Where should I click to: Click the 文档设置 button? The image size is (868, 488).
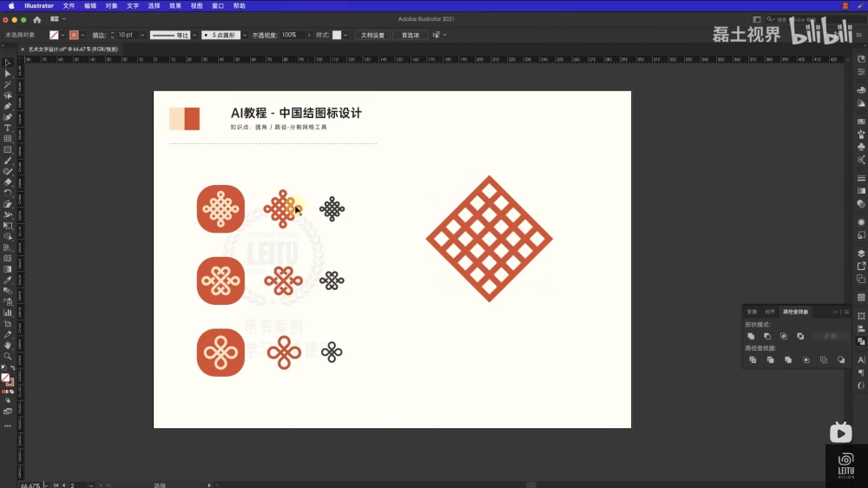point(372,35)
